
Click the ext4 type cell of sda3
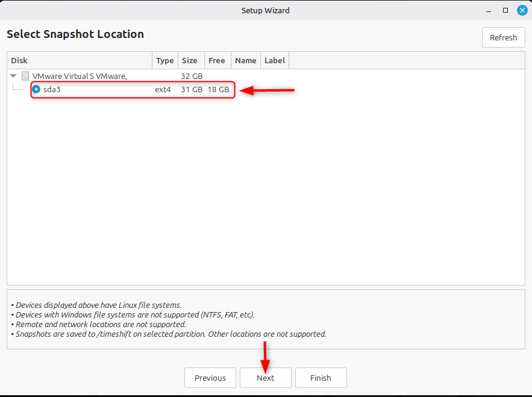(163, 89)
